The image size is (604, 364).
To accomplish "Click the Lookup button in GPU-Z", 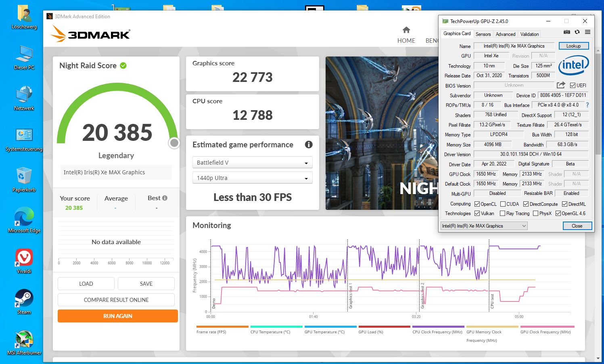I will tap(573, 46).
